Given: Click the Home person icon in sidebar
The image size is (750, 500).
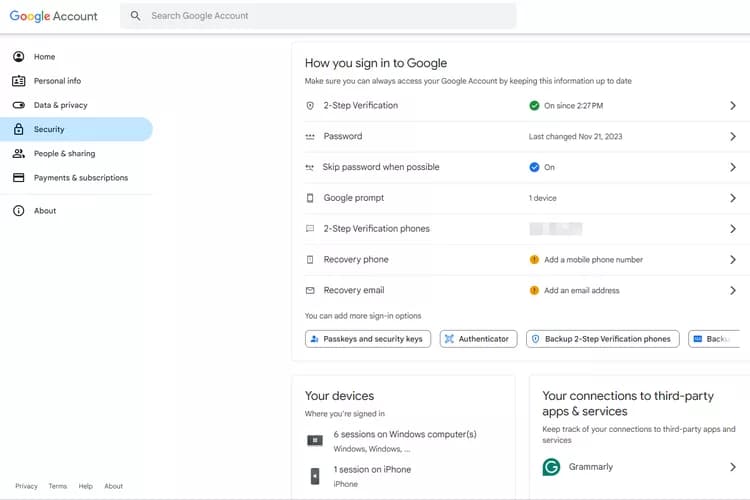Looking at the screenshot, I should (x=19, y=56).
